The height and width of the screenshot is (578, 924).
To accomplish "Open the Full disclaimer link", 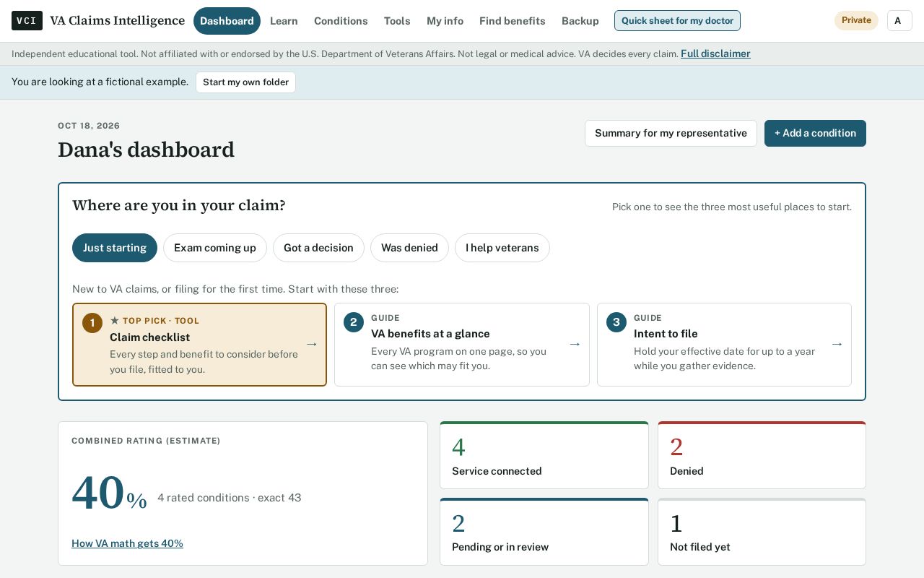I will click(x=715, y=53).
